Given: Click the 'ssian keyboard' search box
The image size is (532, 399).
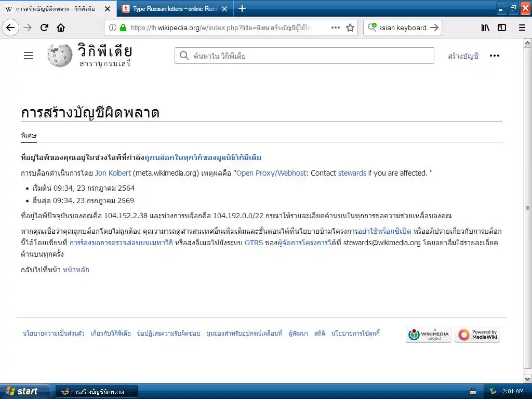Looking at the screenshot, I should click(x=403, y=28).
